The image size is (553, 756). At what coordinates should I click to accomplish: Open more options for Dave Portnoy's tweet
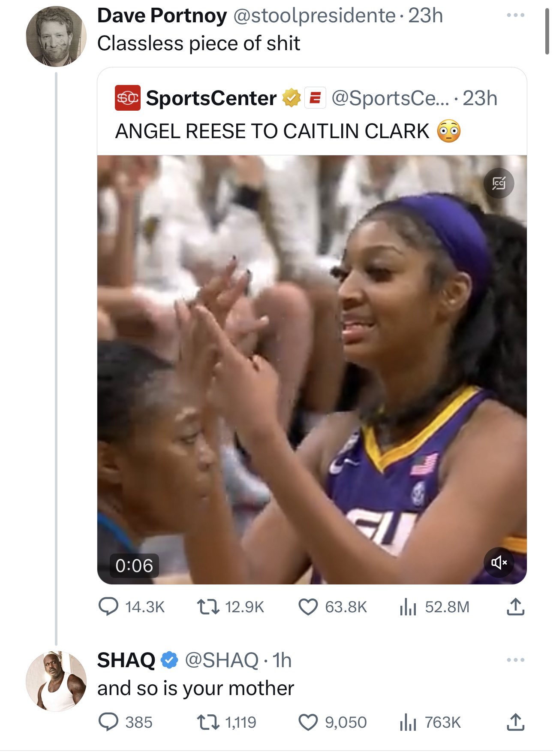coord(515,15)
